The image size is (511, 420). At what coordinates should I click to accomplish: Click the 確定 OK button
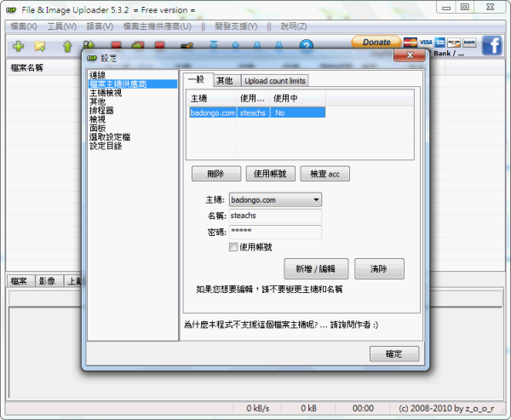click(394, 354)
